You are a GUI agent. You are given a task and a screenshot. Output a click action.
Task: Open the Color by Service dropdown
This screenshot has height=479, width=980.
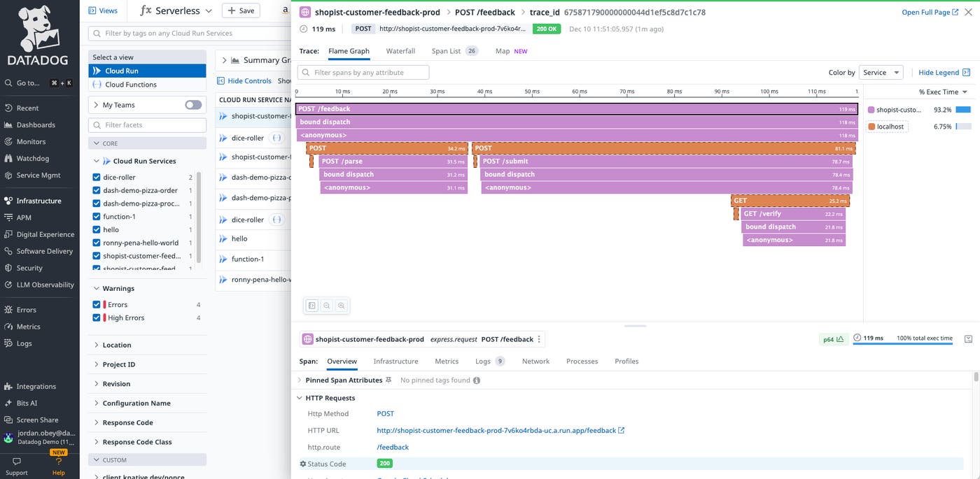pyautogui.click(x=880, y=73)
